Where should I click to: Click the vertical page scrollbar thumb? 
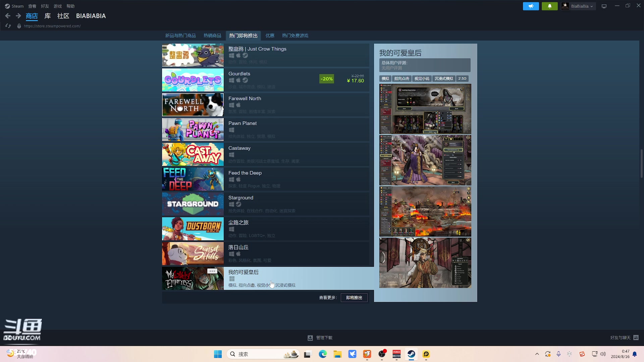[642, 164]
